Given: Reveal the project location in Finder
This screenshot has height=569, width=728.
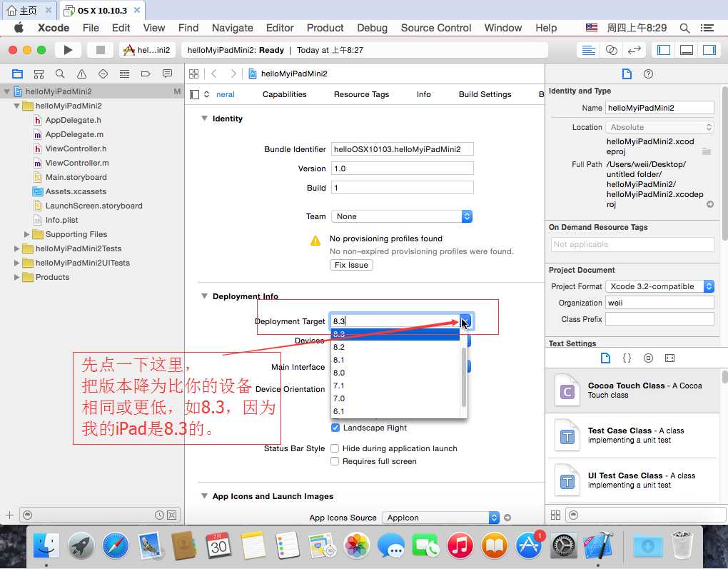Looking at the screenshot, I should pos(710,204).
